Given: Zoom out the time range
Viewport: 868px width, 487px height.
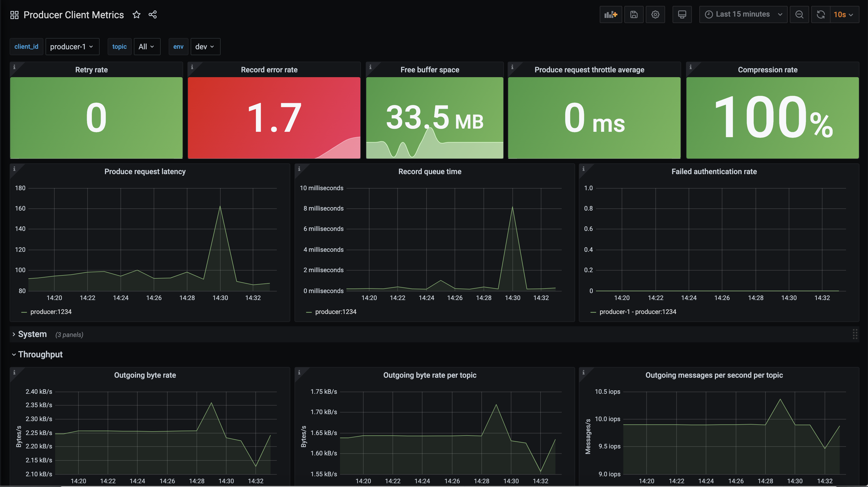Looking at the screenshot, I should coord(799,14).
